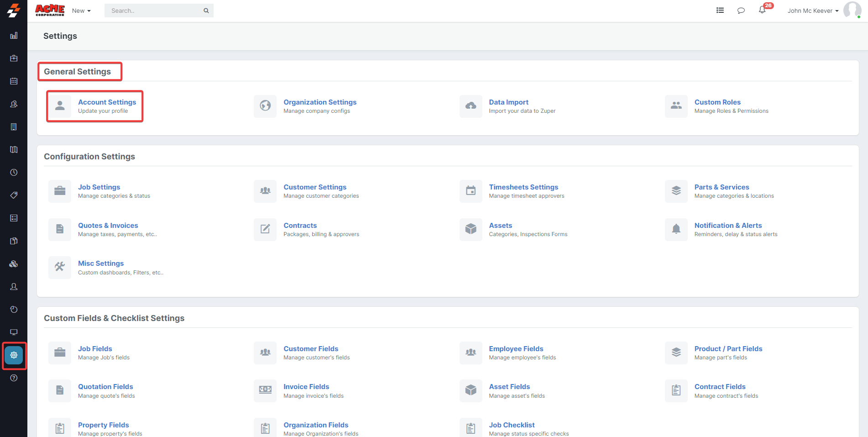The height and width of the screenshot is (437, 868).
Task: Click the search magnifier icon
Action: pos(206,11)
